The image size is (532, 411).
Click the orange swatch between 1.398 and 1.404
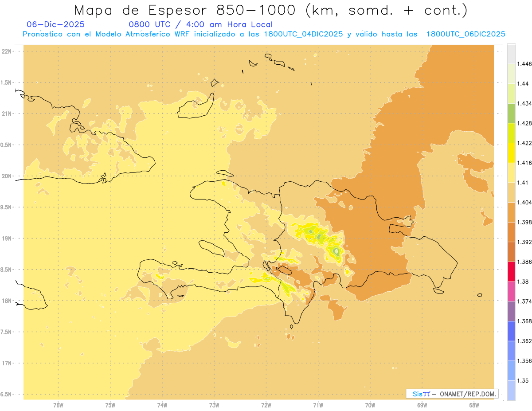point(511,212)
